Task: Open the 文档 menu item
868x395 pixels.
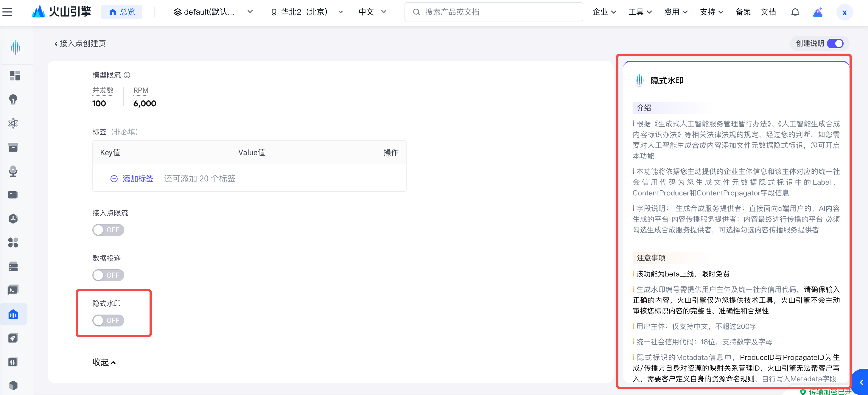Action: pyautogui.click(x=768, y=12)
